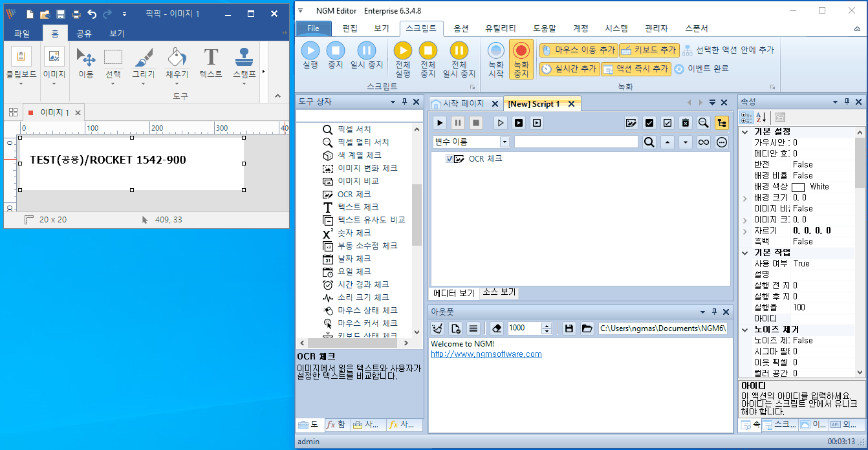Click the check-all actions icon
This screenshot has width=868, height=450.
point(649,122)
